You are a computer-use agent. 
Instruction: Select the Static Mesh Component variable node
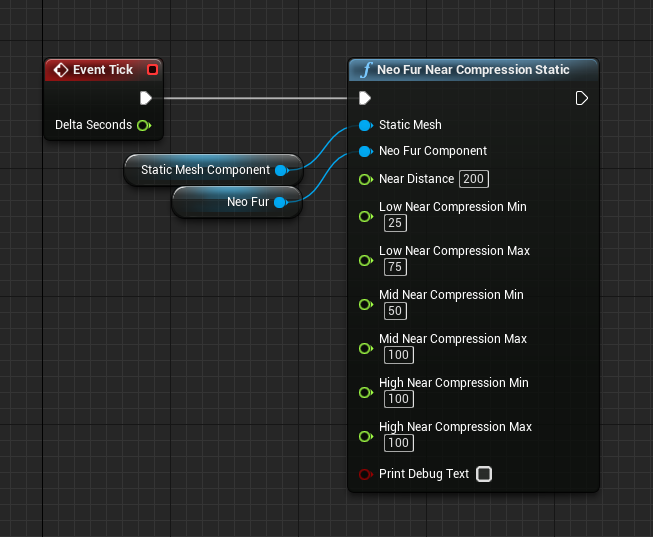(205, 170)
